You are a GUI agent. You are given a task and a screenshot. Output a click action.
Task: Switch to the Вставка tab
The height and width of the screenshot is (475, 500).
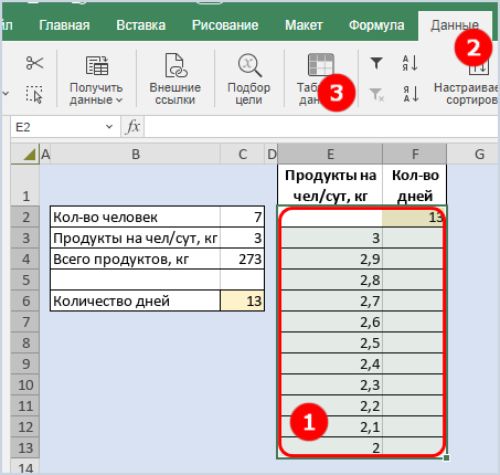(x=141, y=25)
